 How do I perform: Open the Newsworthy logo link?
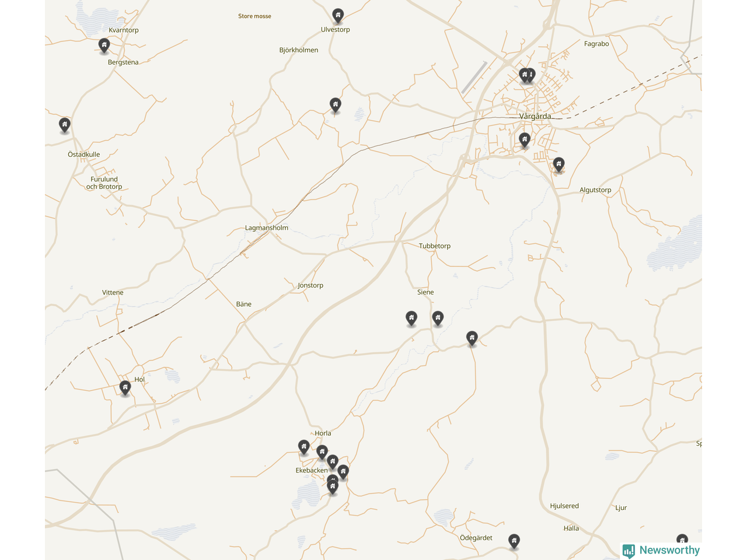pyautogui.click(x=661, y=551)
